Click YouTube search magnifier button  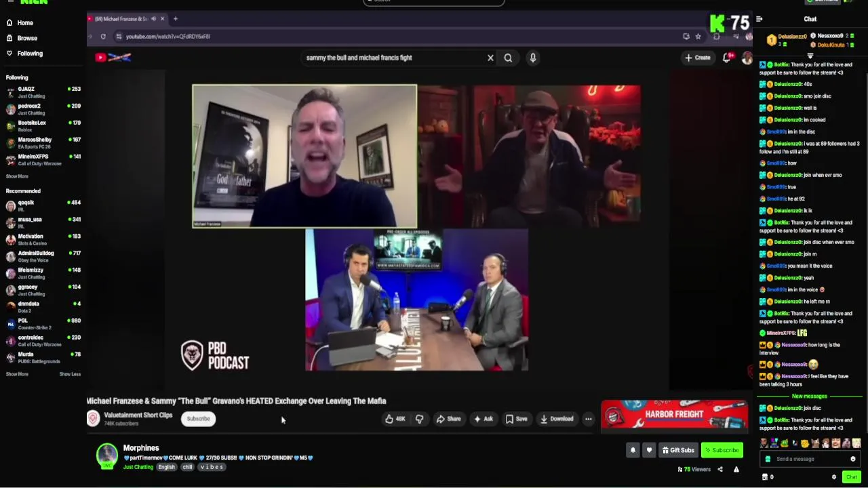click(x=508, y=58)
